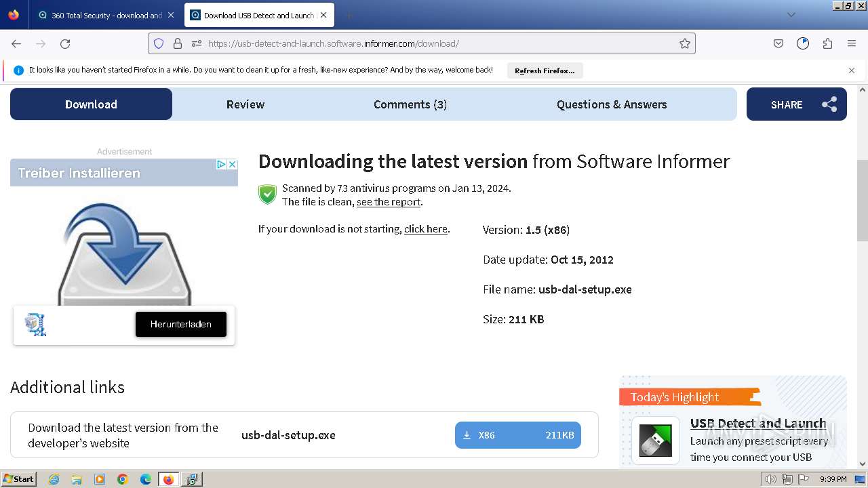Open a new tab with plus button

349,15
